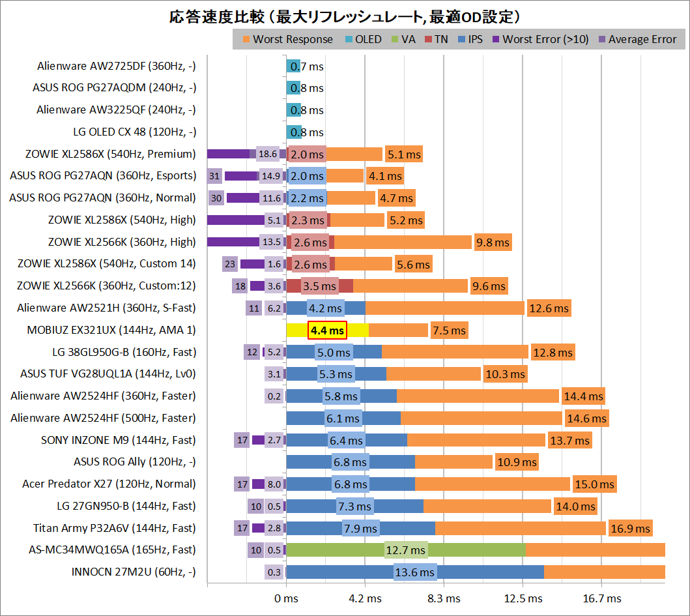
Task: Select the Alienware AW2524HF (360Hz, Faster) label
Action: coord(103,396)
